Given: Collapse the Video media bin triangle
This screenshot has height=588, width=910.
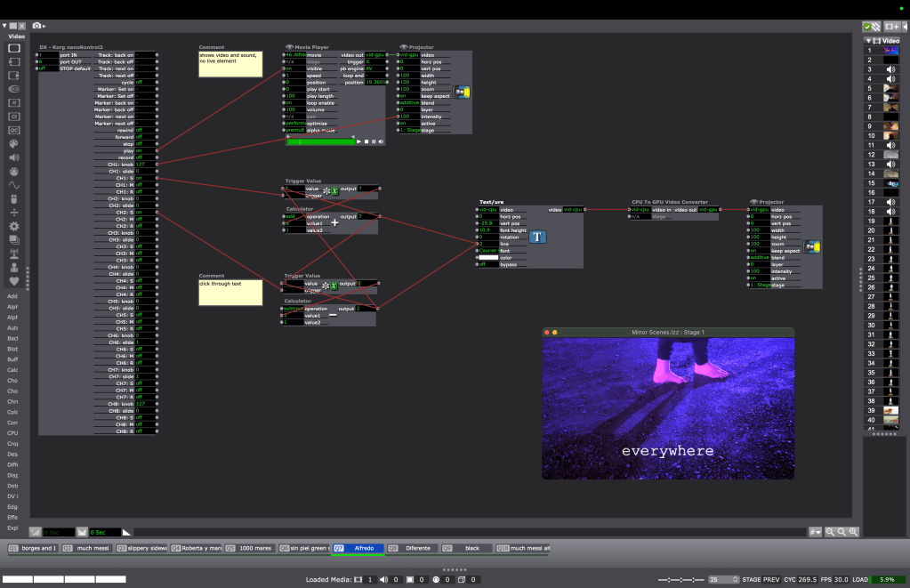Looking at the screenshot, I should point(869,41).
